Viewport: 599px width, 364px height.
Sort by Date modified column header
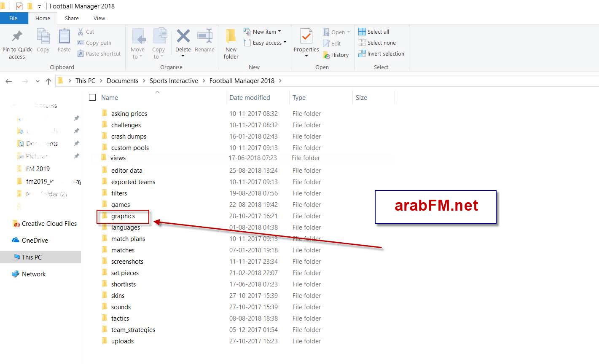click(250, 98)
